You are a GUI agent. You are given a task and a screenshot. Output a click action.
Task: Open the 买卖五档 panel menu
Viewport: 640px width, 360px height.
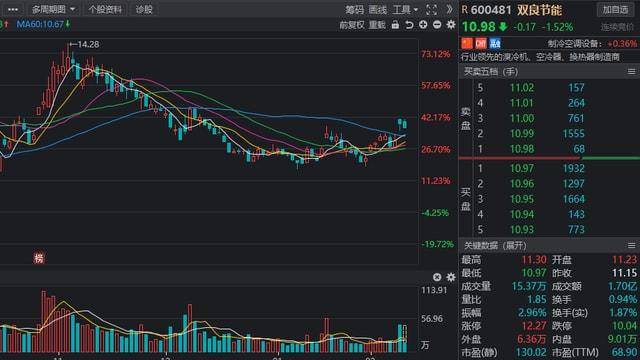click(x=631, y=72)
